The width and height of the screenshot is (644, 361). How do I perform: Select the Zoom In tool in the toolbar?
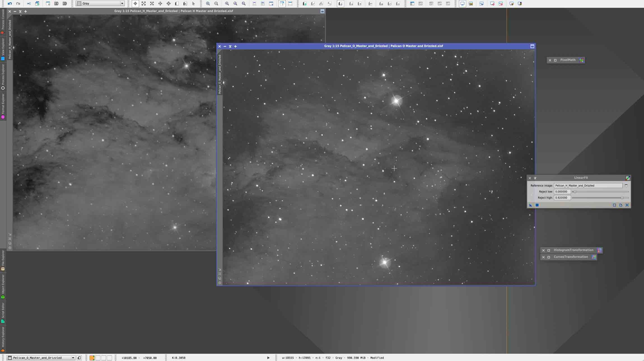pos(208,3)
